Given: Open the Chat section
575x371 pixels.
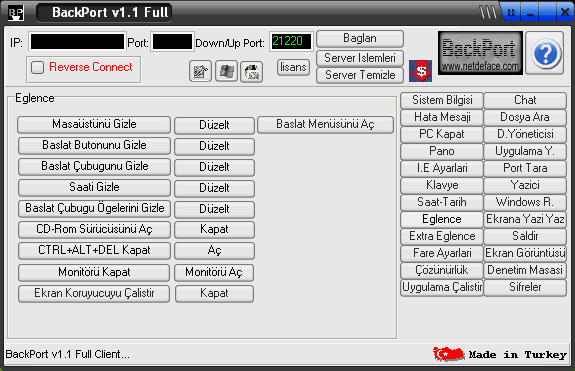Looking at the screenshot, I should pos(525,100).
